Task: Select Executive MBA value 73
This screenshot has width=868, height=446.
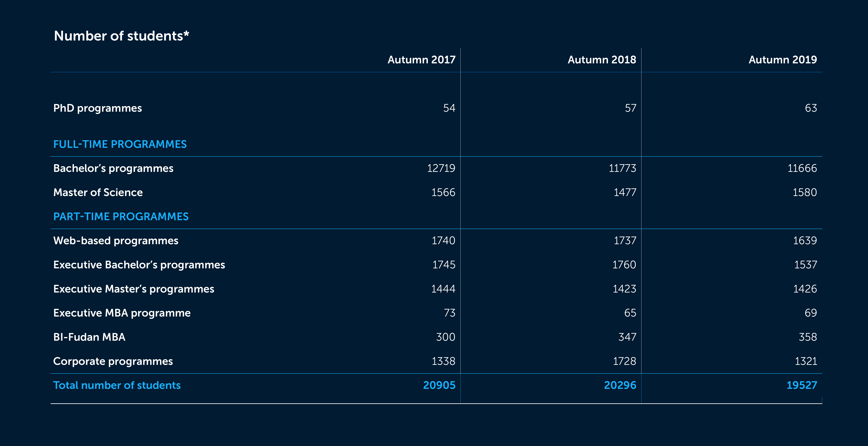Action: point(449,313)
